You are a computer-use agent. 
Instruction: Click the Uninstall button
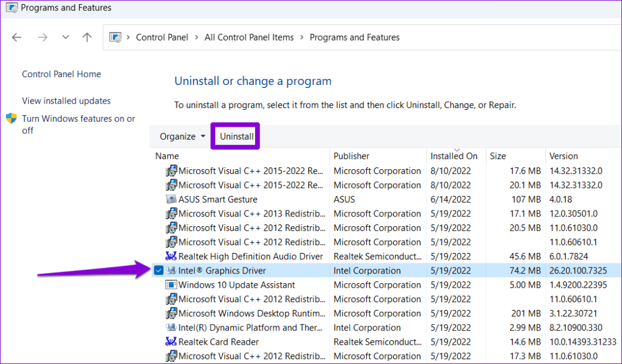point(235,136)
